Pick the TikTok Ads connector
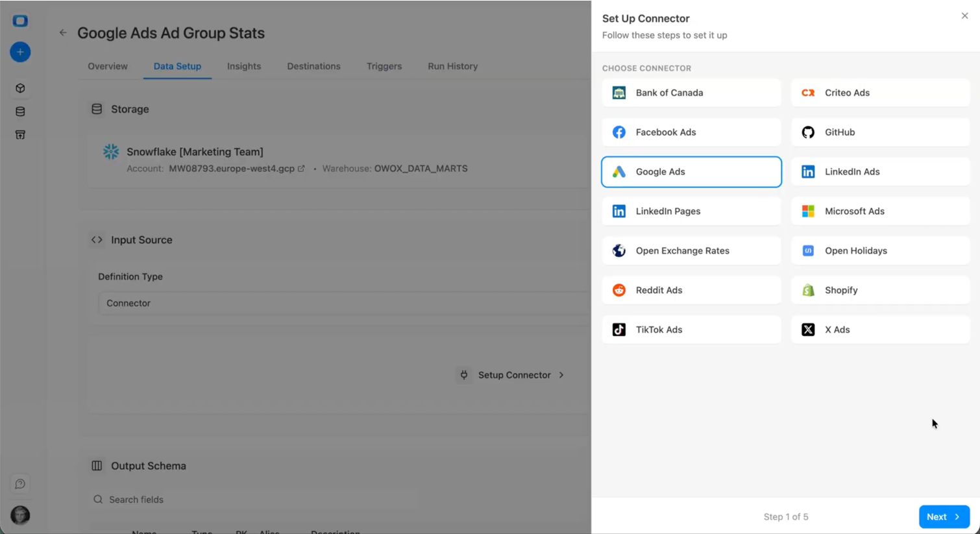 (691, 330)
